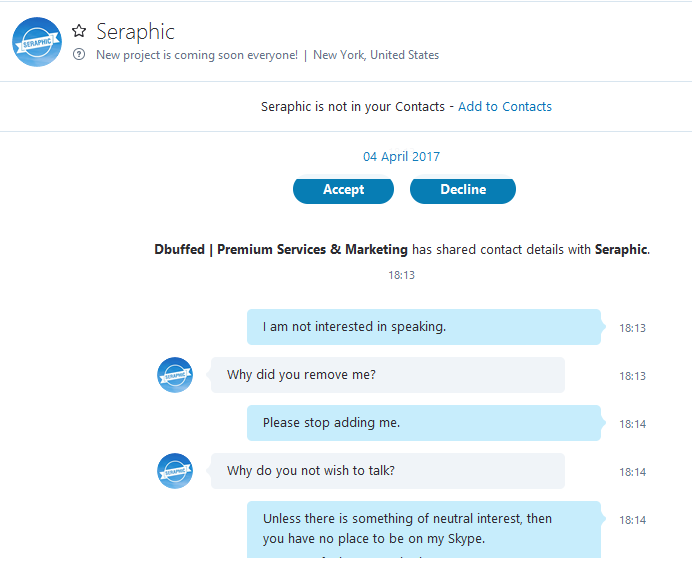Screen dimensions: 692x569
Task: Click avatar beside "Why do you not wish to talk?"
Action: 175,471
